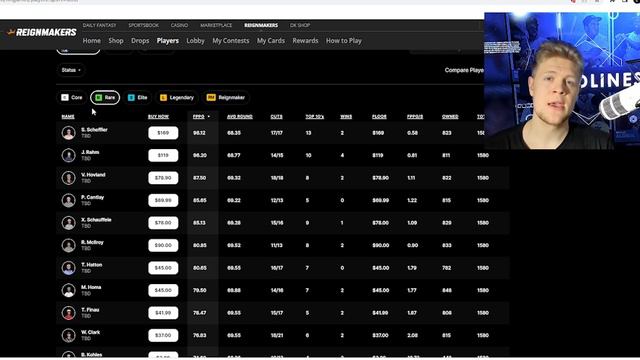Sort by Avg Round column header
Image resolution: width=640 pixels, height=360 pixels.
240,117
